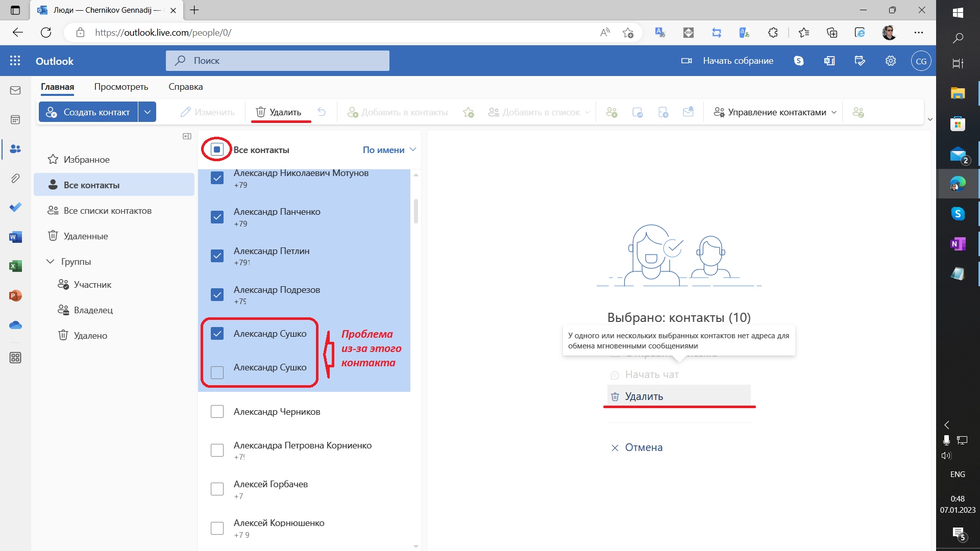The height and width of the screenshot is (551, 980).
Task: Open browser Collections icon
Action: pyautogui.click(x=832, y=33)
